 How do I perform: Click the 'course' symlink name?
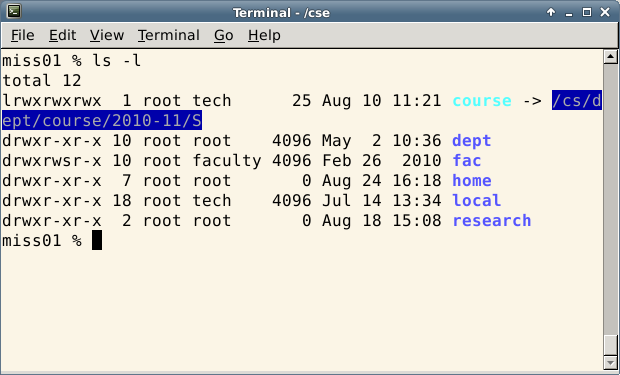482,101
